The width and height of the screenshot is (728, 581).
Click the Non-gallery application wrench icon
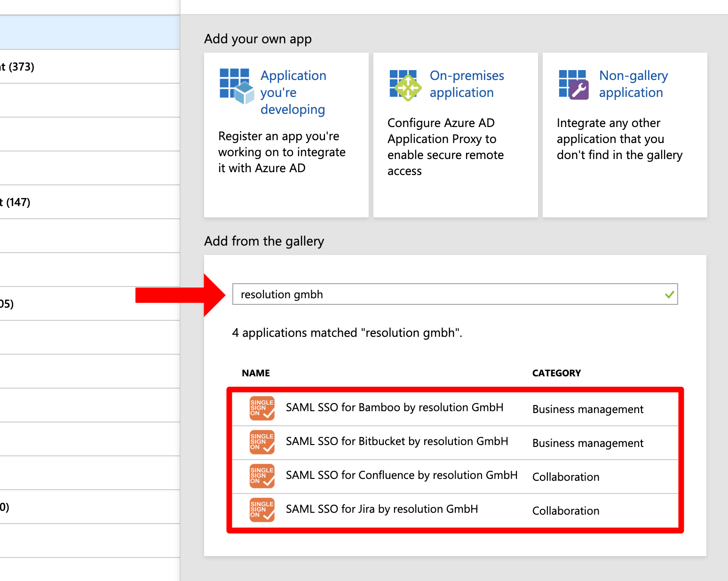(574, 85)
